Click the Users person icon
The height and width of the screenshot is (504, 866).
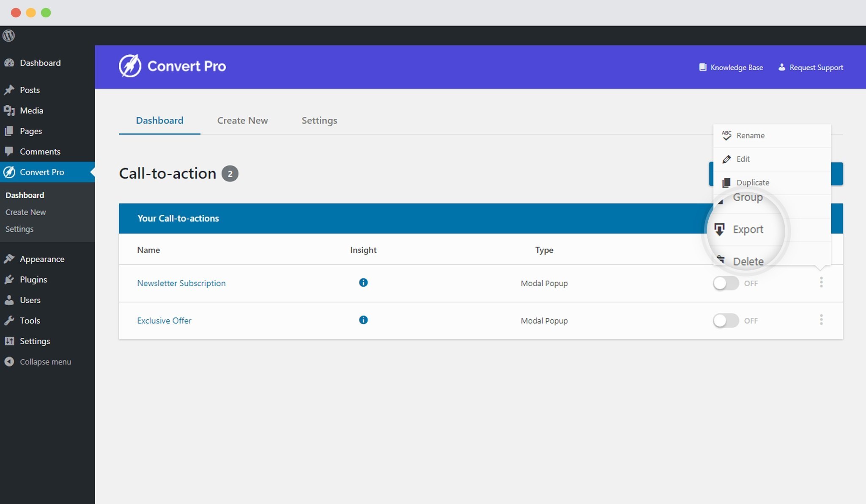pyautogui.click(x=9, y=300)
